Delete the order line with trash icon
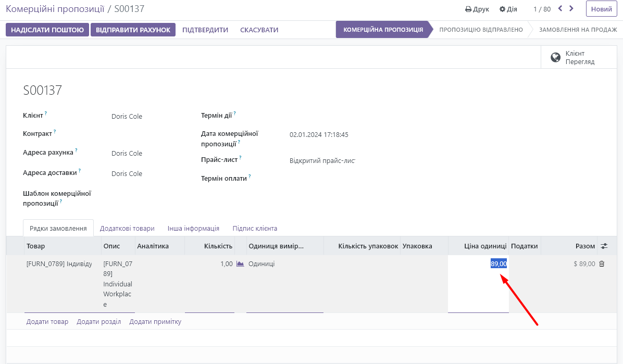This screenshot has width=623, height=364. pos(602,264)
